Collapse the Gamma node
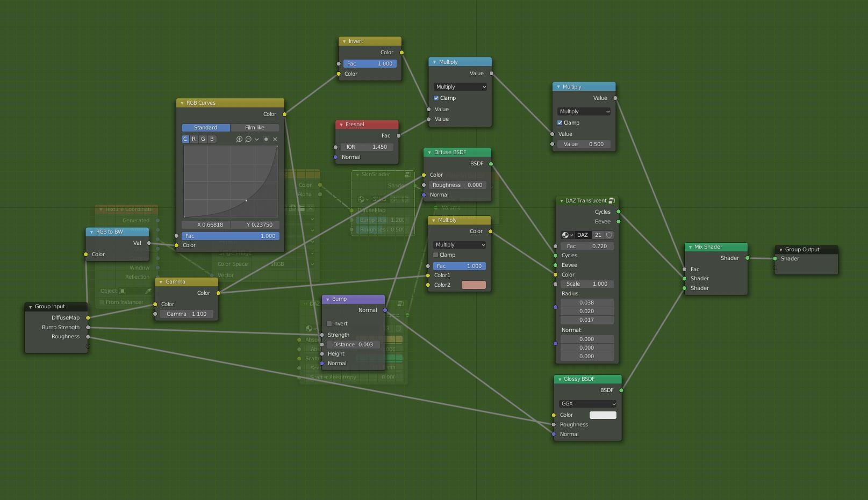The height and width of the screenshot is (500, 868). pyautogui.click(x=161, y=282)
